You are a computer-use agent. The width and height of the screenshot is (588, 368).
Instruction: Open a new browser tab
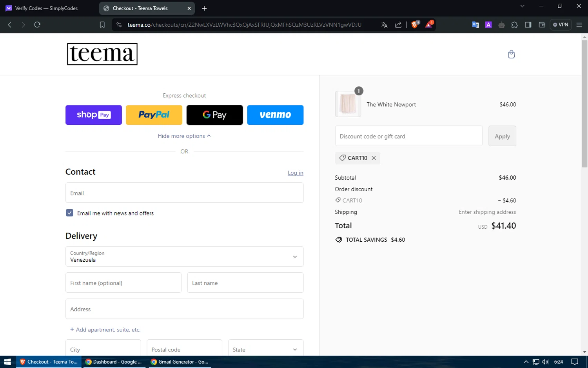click(204, 8)
